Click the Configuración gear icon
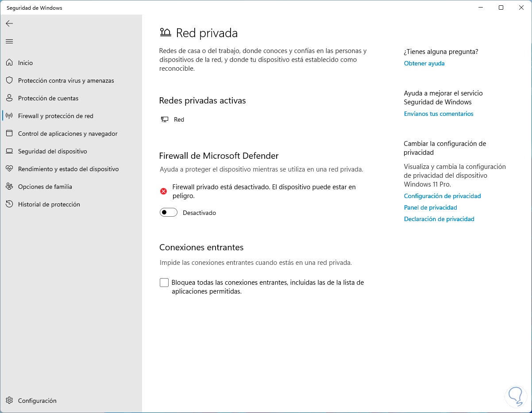The height and width of the screenshot is (413, 532). [9, 401]
